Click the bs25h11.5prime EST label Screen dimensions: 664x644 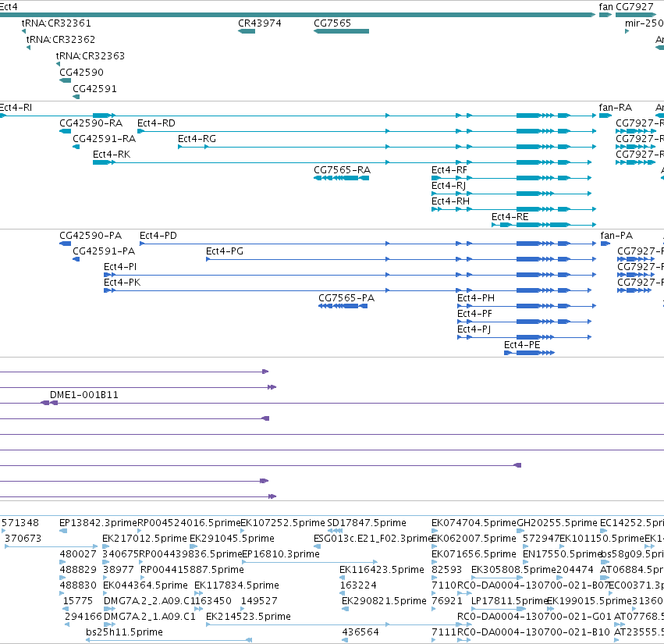125,632
